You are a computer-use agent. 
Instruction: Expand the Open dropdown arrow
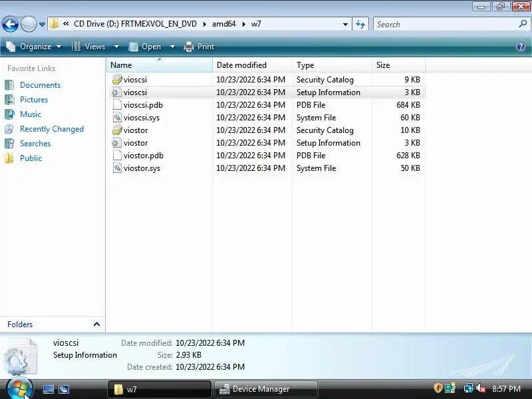click(x=172, y=47)
